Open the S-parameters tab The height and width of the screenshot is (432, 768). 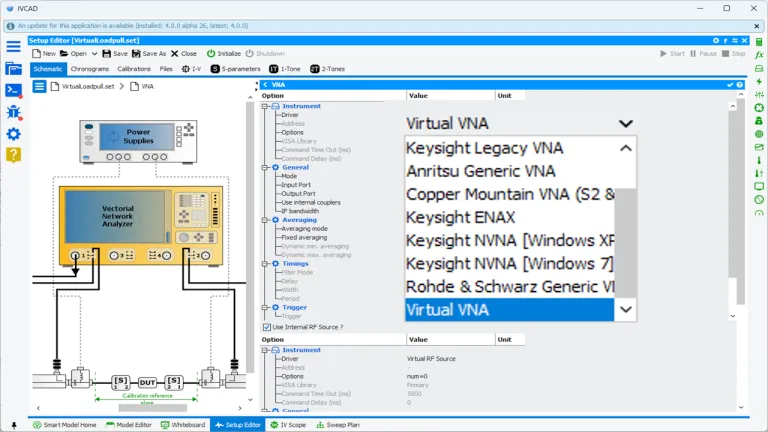[x=236, y=69]
